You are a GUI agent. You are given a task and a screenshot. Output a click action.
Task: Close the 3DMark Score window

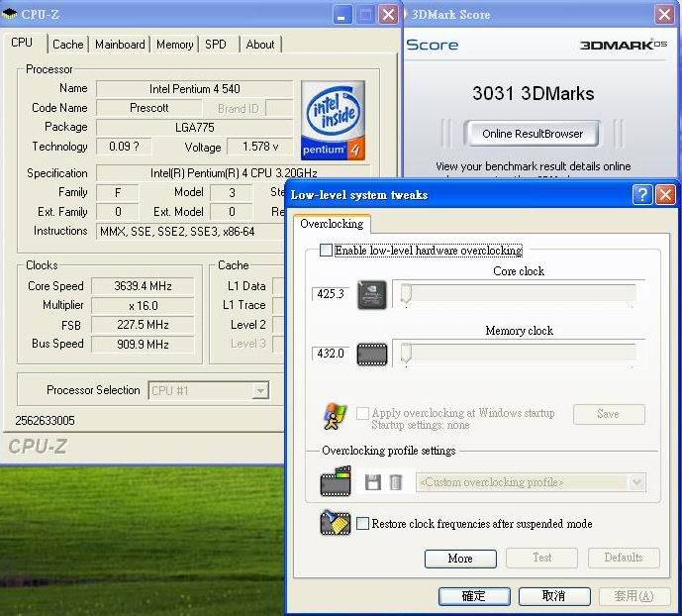coord(664,14)
